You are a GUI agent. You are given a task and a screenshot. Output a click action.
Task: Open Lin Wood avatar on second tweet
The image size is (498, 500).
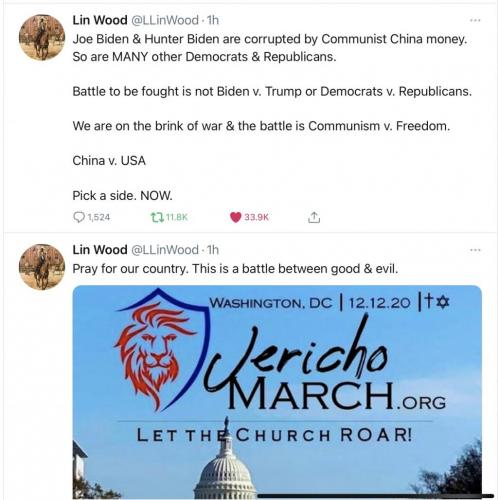pyautogui.click(x=42, y=267)
